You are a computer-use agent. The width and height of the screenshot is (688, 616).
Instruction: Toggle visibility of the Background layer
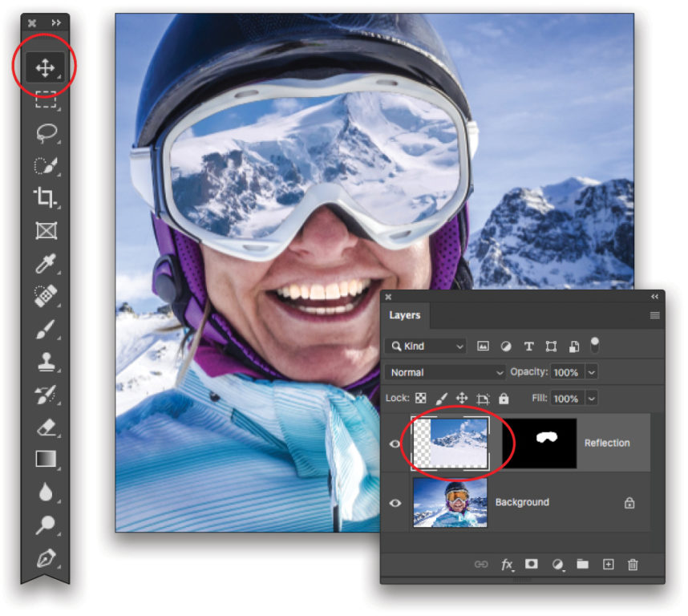click(x=396, y=502)
